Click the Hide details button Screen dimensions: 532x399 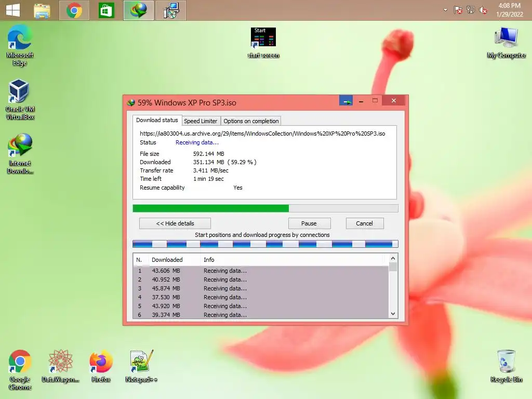pyautogui.click(x=175, y=223)
